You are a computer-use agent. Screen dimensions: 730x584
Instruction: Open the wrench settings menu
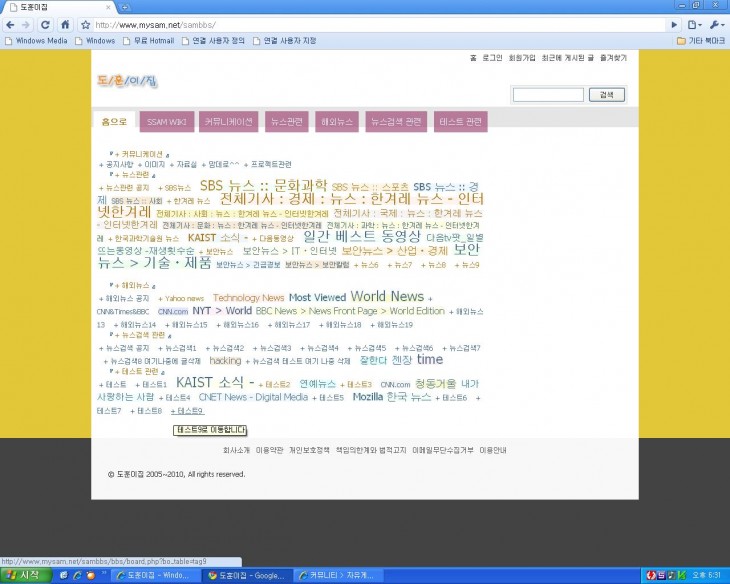tap(717, 24)
